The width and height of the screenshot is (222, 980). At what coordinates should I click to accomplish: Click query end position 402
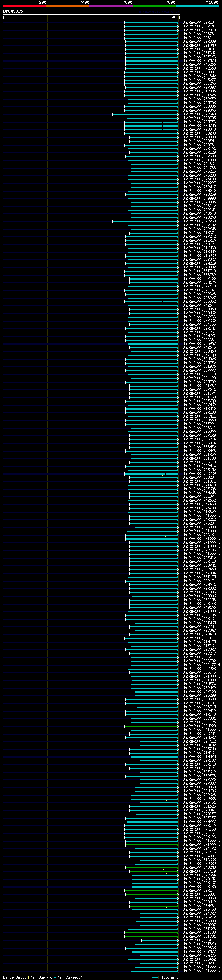point(175,17)
